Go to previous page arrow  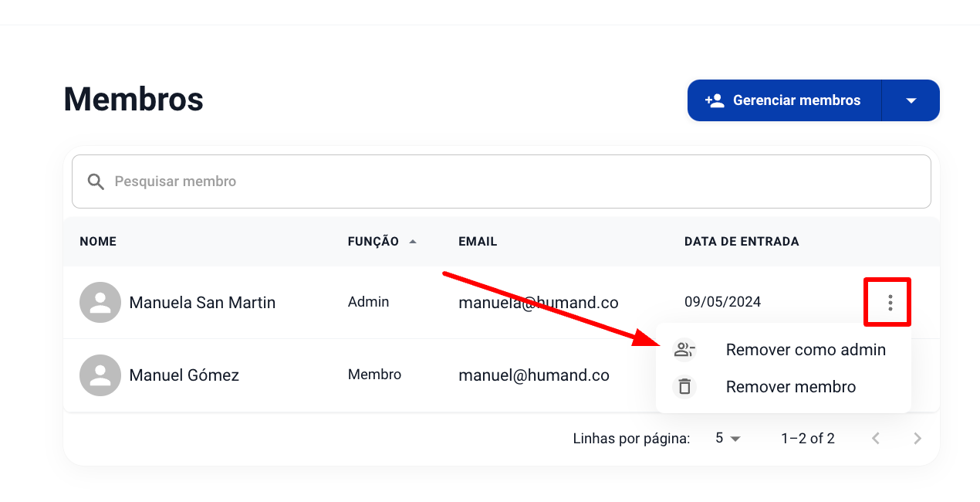876,439
